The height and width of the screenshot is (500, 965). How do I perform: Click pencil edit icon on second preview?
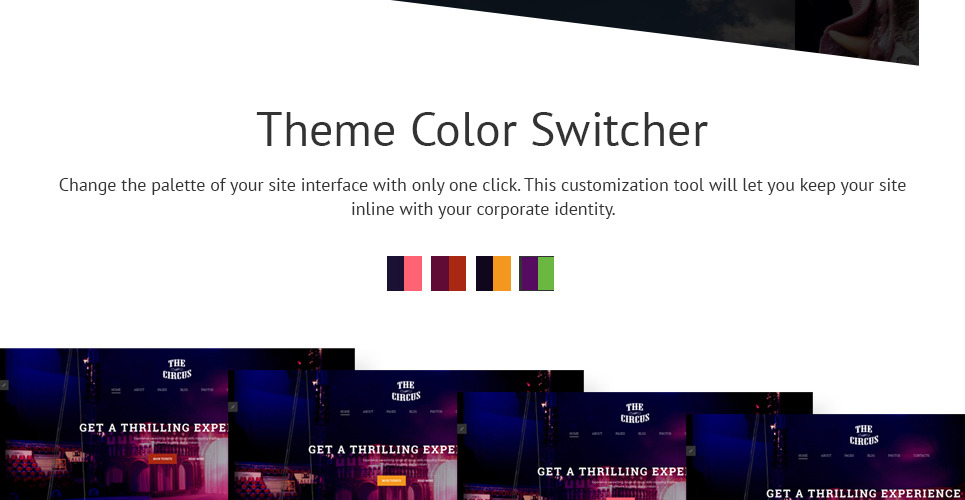coord(233,406)
